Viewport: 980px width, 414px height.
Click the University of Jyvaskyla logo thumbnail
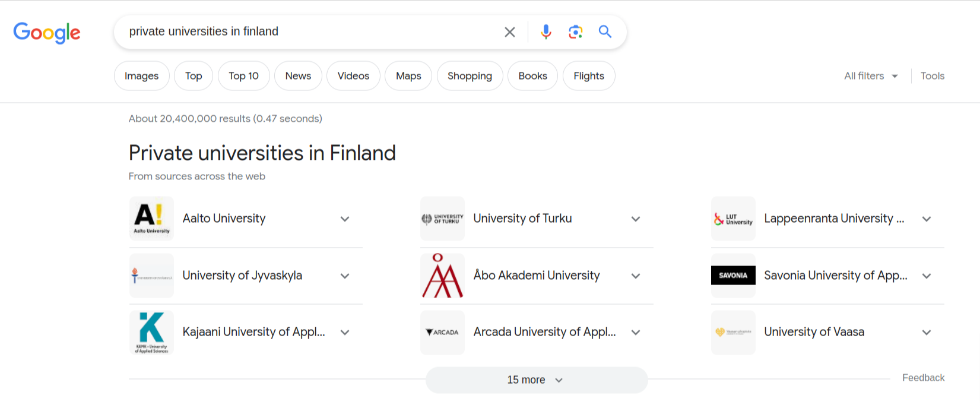(151, 276)
